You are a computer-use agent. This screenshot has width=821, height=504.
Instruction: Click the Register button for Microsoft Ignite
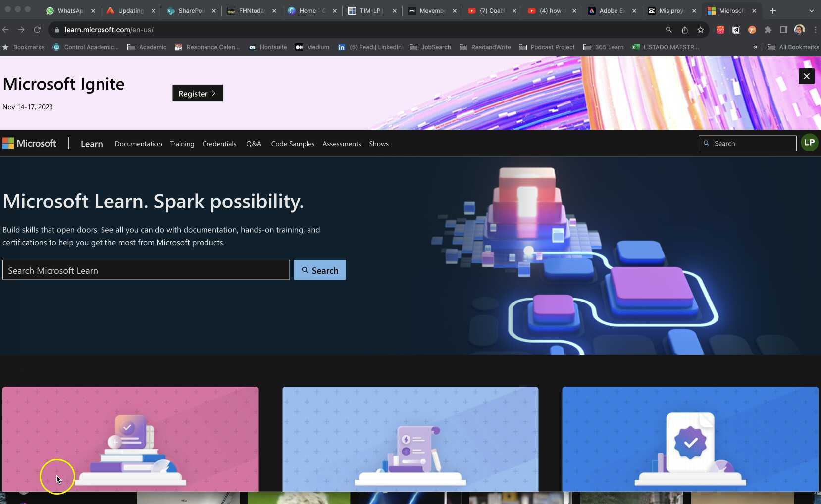point(197,93)
